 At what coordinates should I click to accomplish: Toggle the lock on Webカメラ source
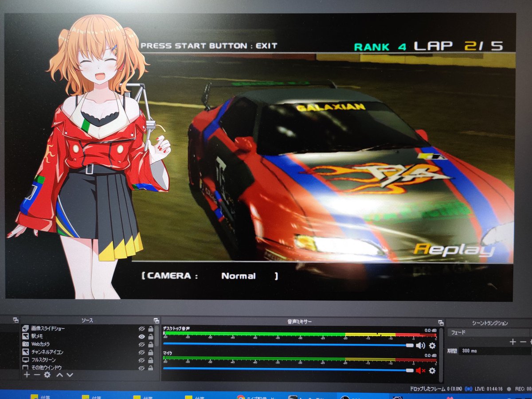(x=151, y=344)
